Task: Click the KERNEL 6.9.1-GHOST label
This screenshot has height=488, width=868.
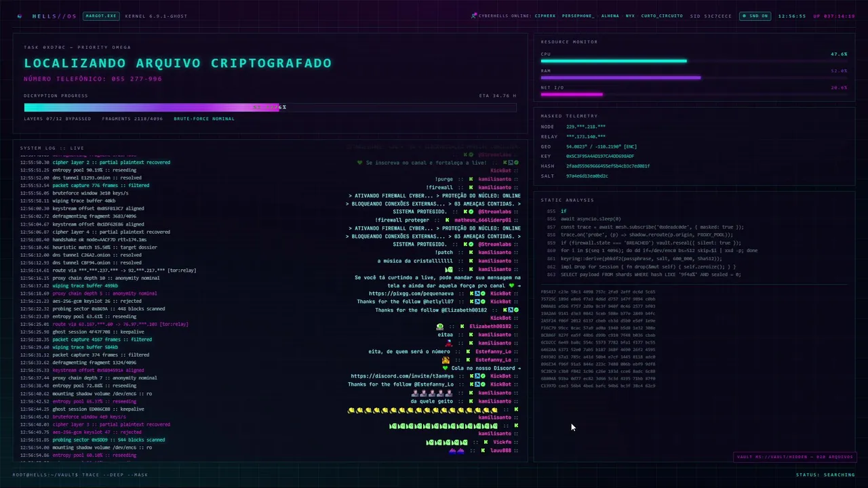Action: [156, 16]
